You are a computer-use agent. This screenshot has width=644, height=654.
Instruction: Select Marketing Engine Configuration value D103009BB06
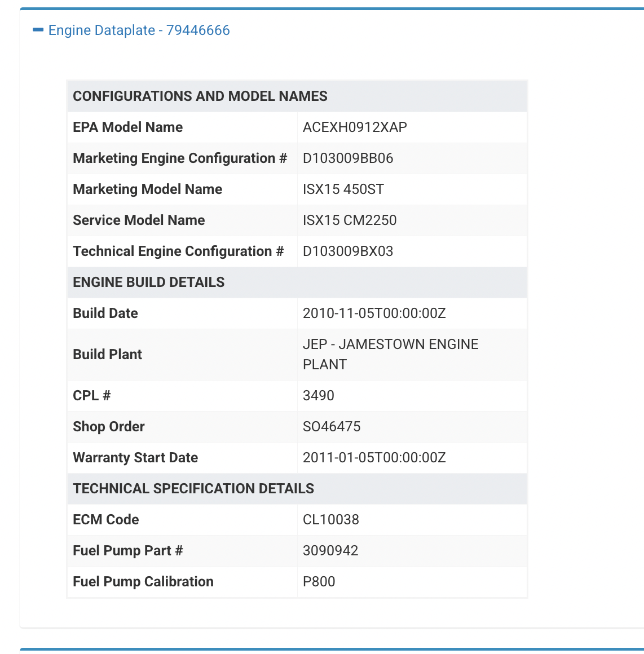[348, 158]
